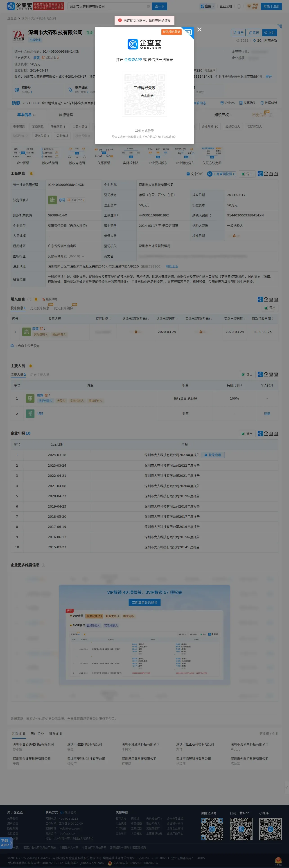Click the 微信公众号 QR code in footer
The width and height of the screenshot is (289, 868).
click(212, 829)
